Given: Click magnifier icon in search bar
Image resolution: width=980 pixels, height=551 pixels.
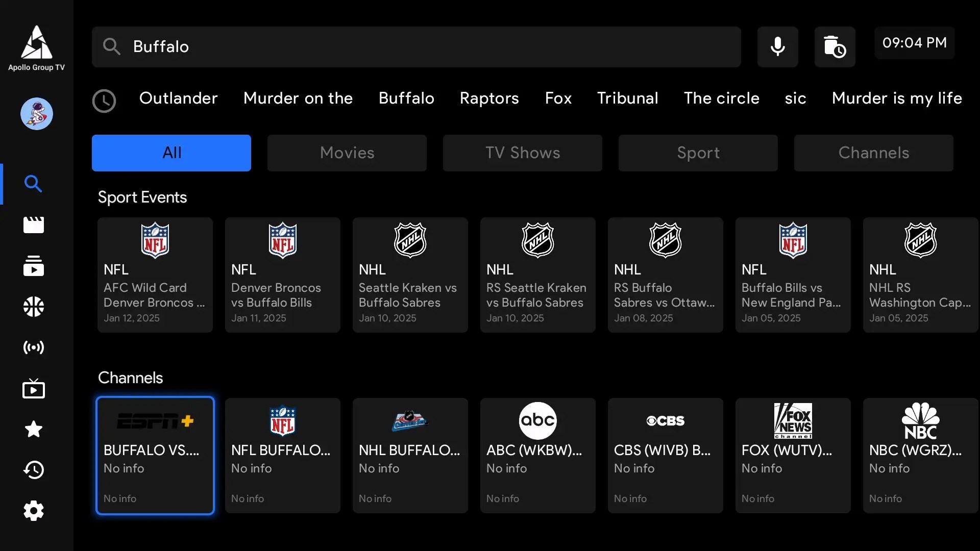Looking at the screenshot, I should click(x=111, y=46).
